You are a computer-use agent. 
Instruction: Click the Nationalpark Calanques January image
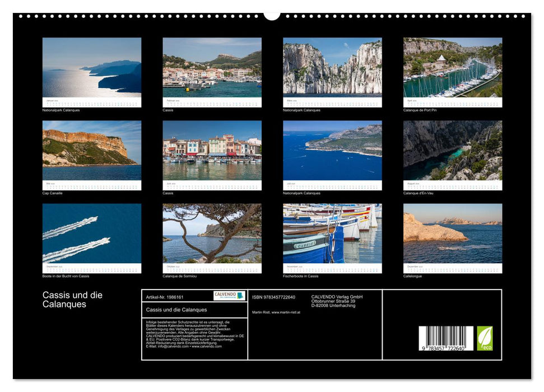(91, 70)
